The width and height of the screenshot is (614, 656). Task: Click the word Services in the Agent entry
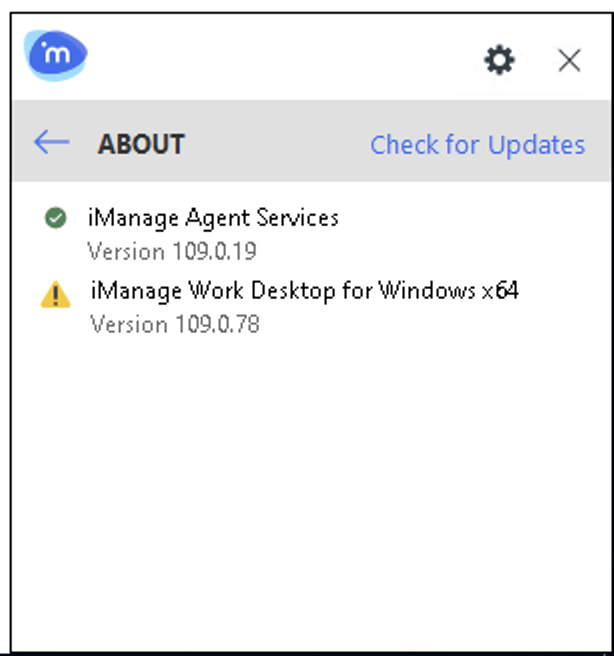[x=297, y=218]
